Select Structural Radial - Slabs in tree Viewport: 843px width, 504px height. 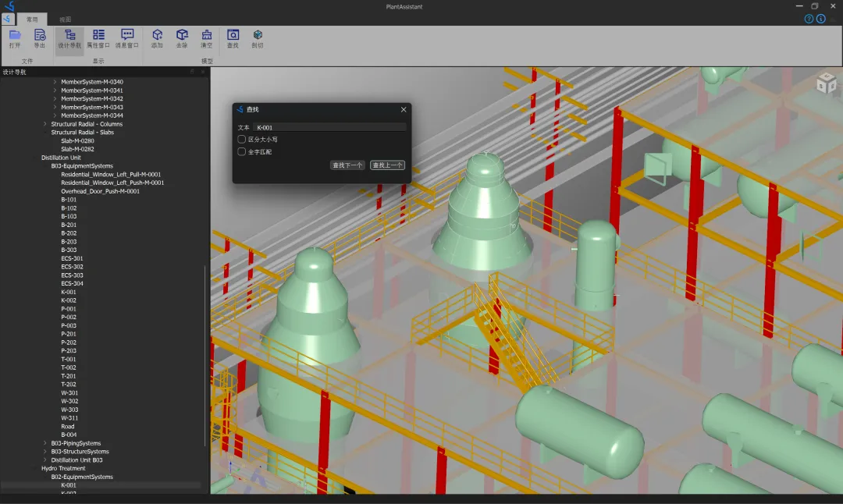82,132
